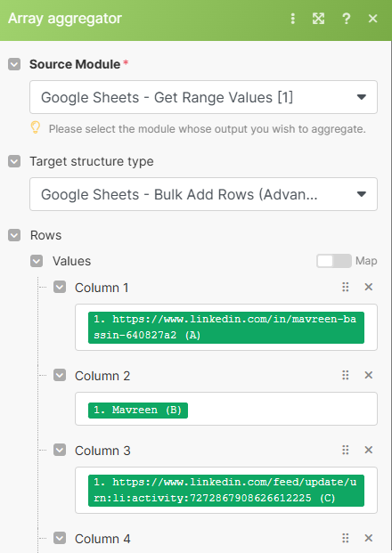
Task: Collapse the Target structure type section arrow
Action: pyautogui.click(x=14, y=161)
